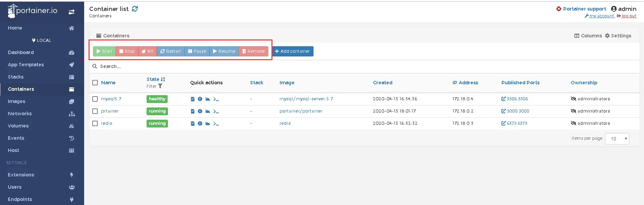Refresh the container list icon
Image resolution: width=644 pixels, height=205 pixels.
[135, 9]
